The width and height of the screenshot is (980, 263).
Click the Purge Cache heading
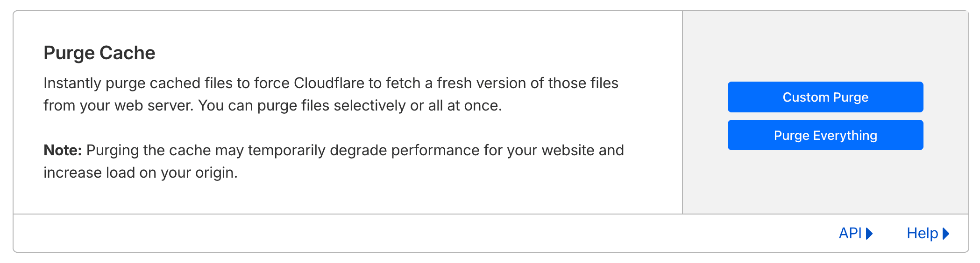[99, 53]
